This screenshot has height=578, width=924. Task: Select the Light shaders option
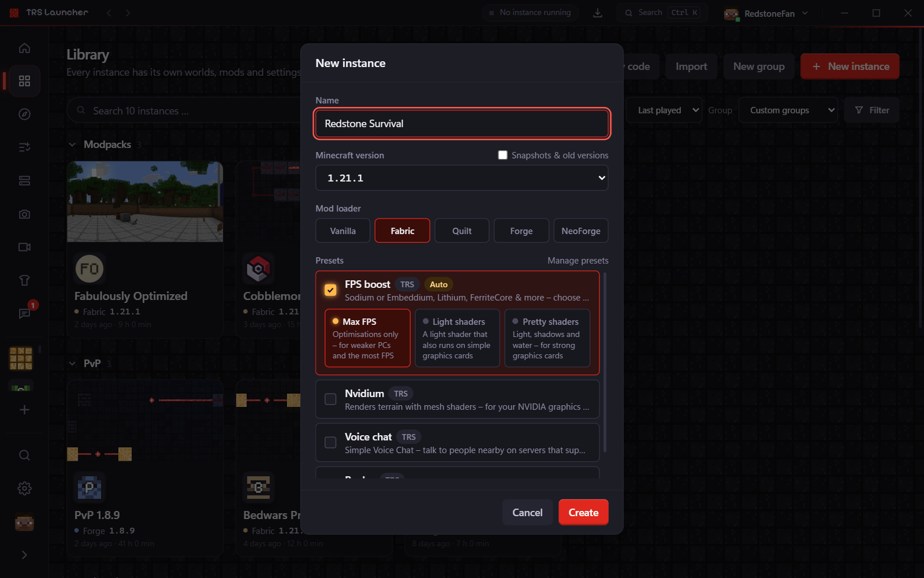[457, 338]
